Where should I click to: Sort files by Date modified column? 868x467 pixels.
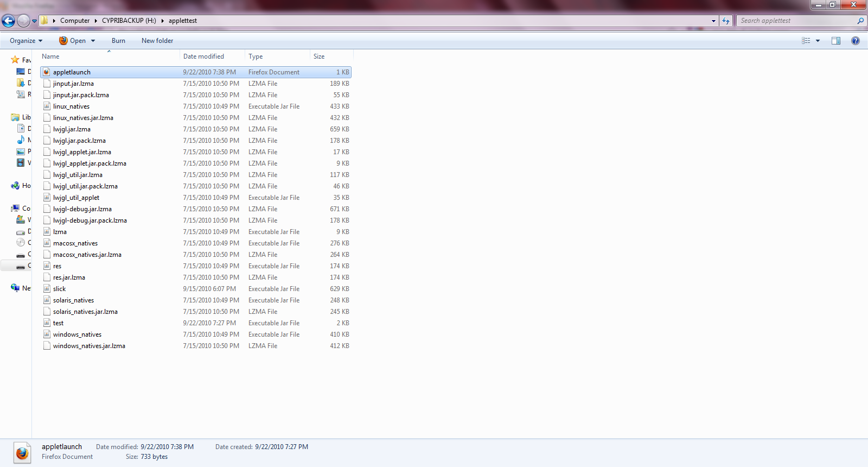coord(203,56)
